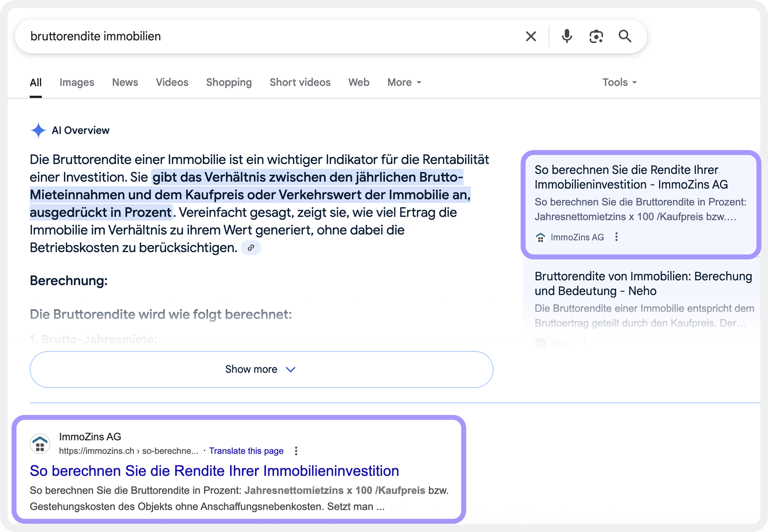Switch to the News tab
The height and width of the screenshot is (532, 768).
click(125, 82)
